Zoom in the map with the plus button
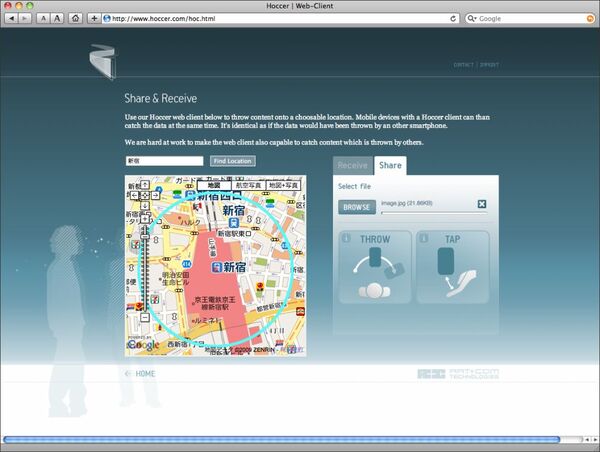 point(145,219)
